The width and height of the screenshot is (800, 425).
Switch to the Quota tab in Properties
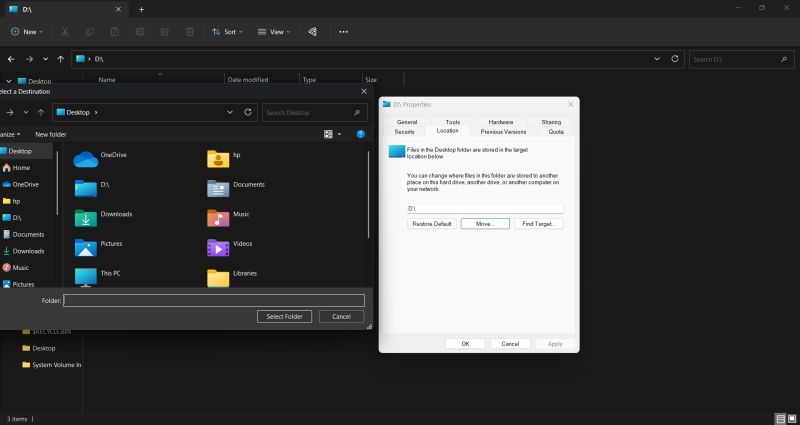point(556,132)
